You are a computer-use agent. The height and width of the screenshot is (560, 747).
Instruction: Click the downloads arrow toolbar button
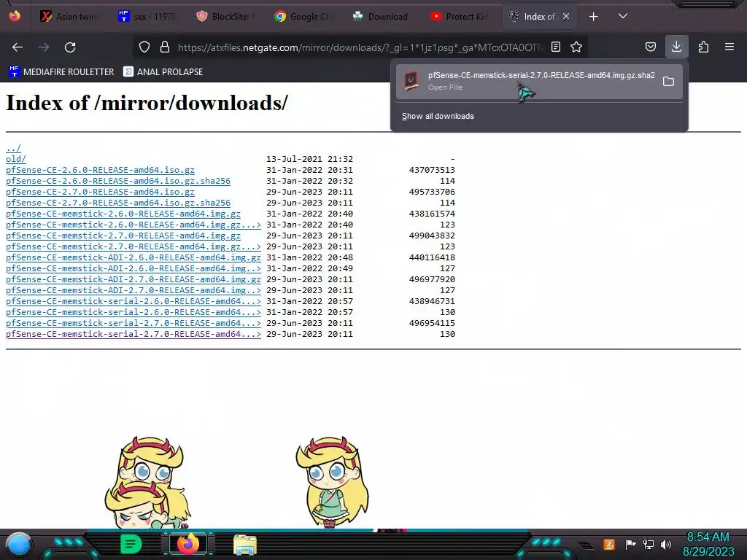676,47
